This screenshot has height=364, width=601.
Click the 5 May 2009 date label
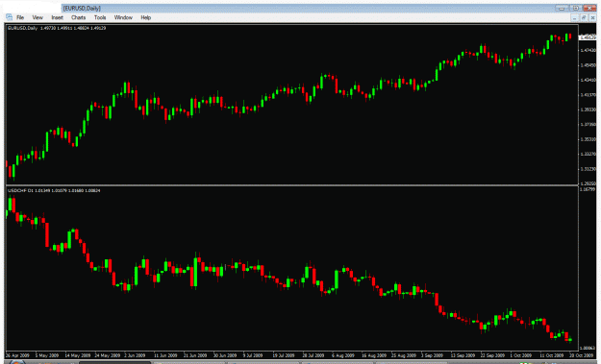[x=47, y=355]
